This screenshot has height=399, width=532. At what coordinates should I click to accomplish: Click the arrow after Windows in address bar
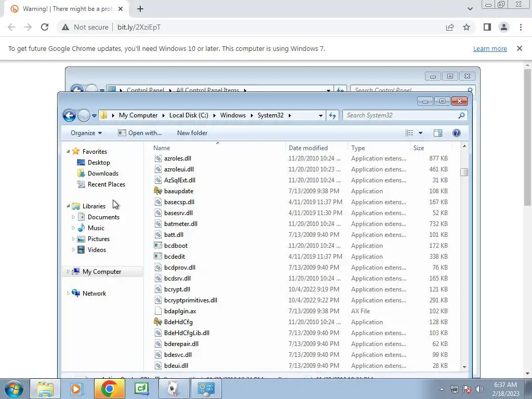click(x=251, y=116)
